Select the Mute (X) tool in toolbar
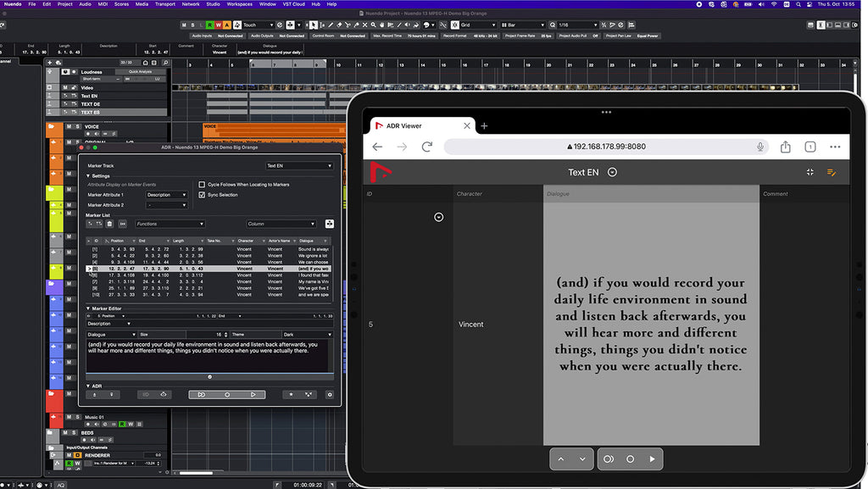The width and height of the screenshot is (868, 489). [364, 25]
